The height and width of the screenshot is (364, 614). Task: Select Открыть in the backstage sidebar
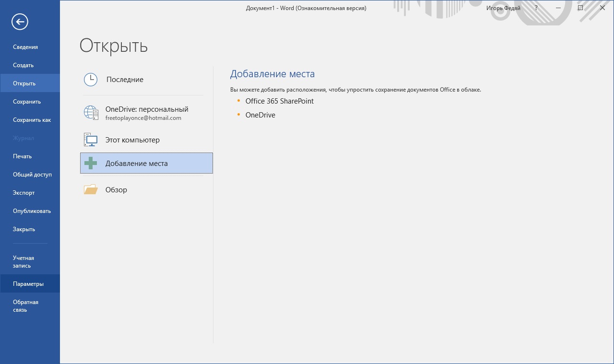click(x=30, y=83)
